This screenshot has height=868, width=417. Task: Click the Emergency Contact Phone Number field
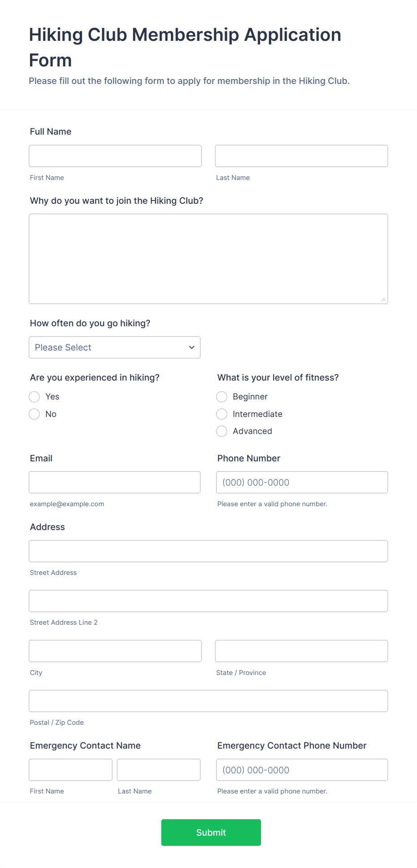coord(301,769)
